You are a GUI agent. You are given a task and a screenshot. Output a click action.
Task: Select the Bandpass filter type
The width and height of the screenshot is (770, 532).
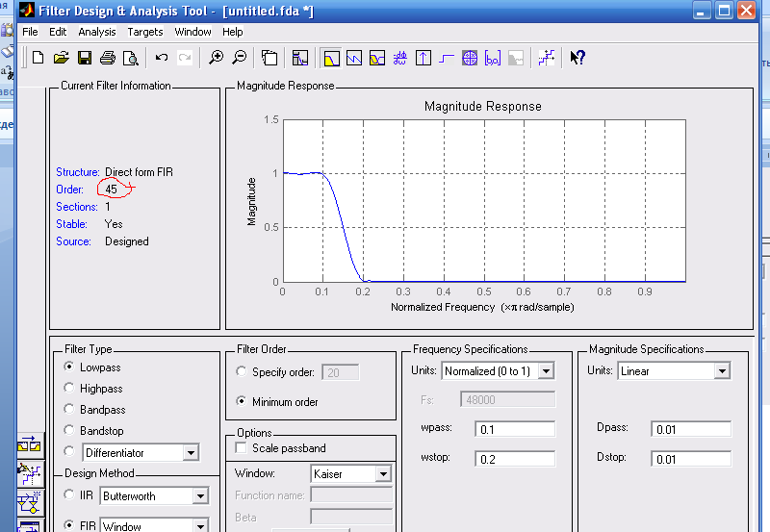[69, 409]
